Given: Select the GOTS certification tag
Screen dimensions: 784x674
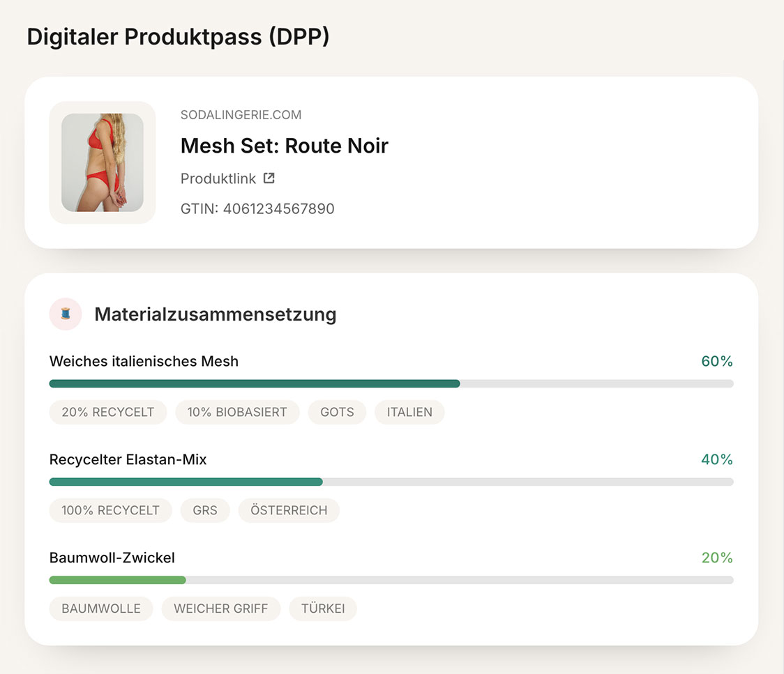Looking at the screenshot, I should [x=337, y=412].
